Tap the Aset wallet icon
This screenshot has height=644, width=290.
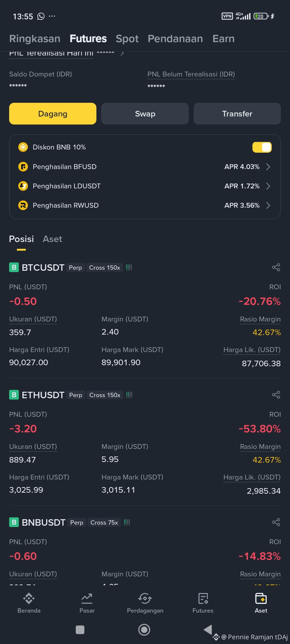[x=261, y=598]
